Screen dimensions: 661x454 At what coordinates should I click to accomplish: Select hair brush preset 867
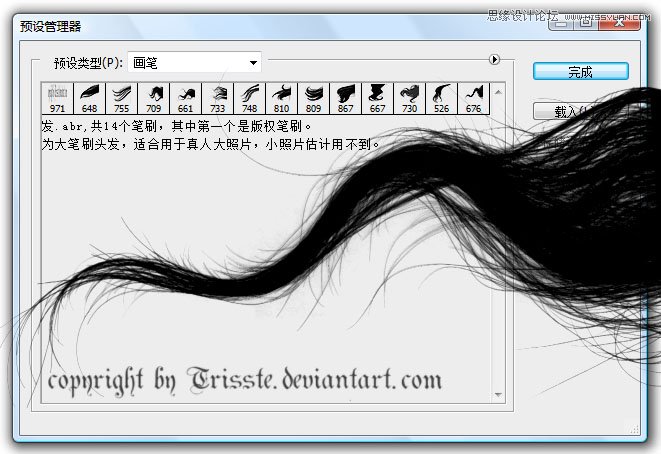[x=346, y=98]
